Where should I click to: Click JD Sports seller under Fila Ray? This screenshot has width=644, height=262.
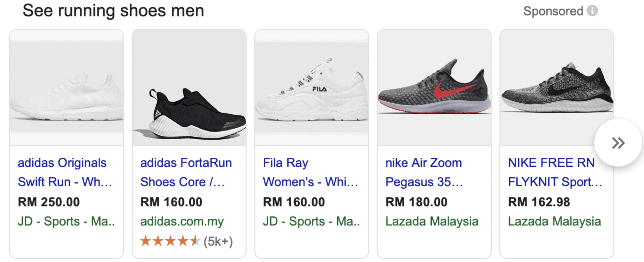tap(311, 221)
